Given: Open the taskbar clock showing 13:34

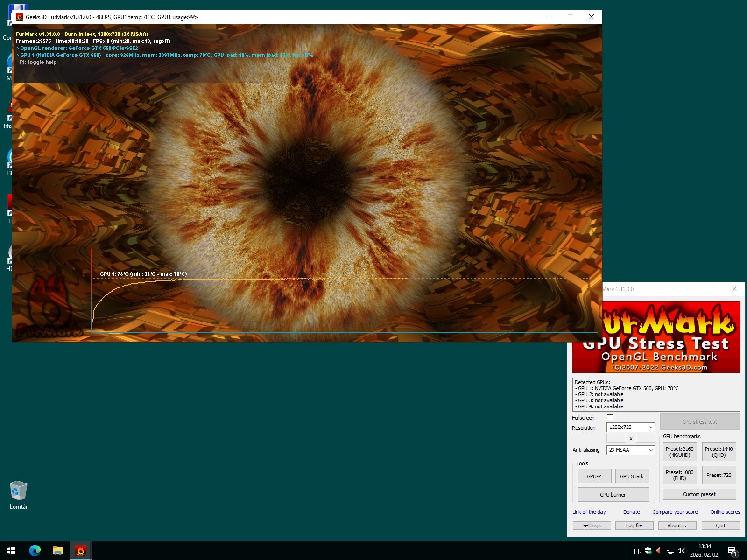Looking at the screenshot, I should pos(705,551).
